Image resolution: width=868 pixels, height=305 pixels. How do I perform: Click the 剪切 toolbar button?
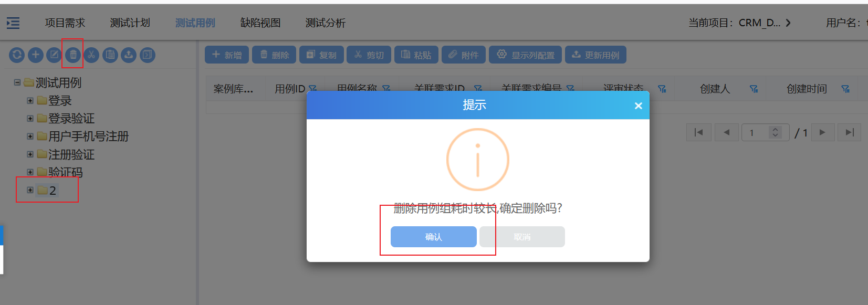click(x=369, y=55)
